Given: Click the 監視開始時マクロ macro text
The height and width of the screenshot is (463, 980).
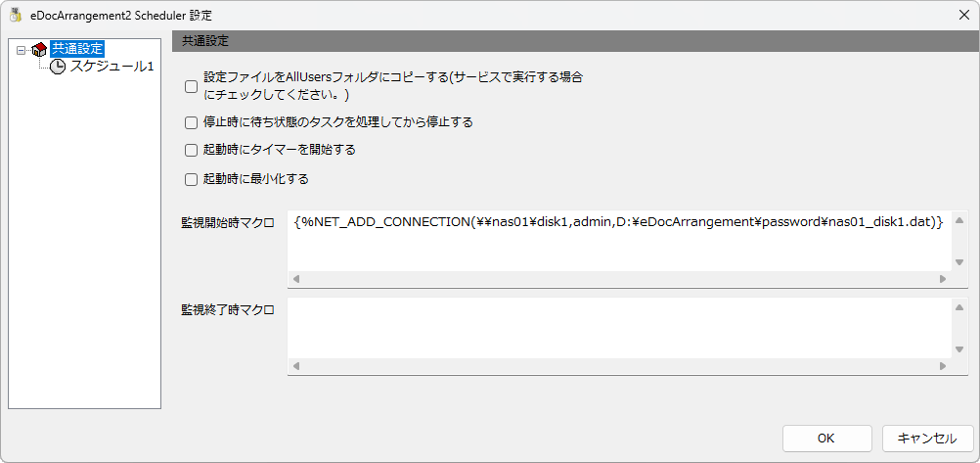Looking at the screenshot, I should [x=619, y=221].
